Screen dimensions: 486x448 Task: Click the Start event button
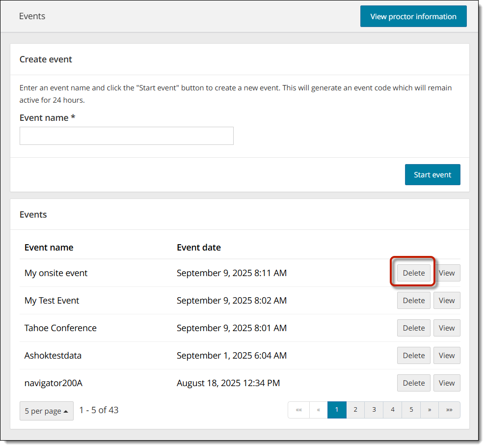tap(432, 175)
